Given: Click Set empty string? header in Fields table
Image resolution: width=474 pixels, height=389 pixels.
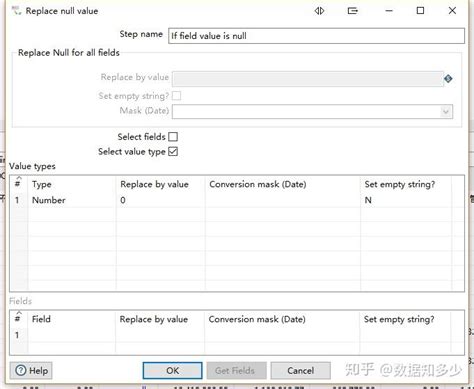Looking at the screenshot, I should pyautogui.click(x=405, y=319).
